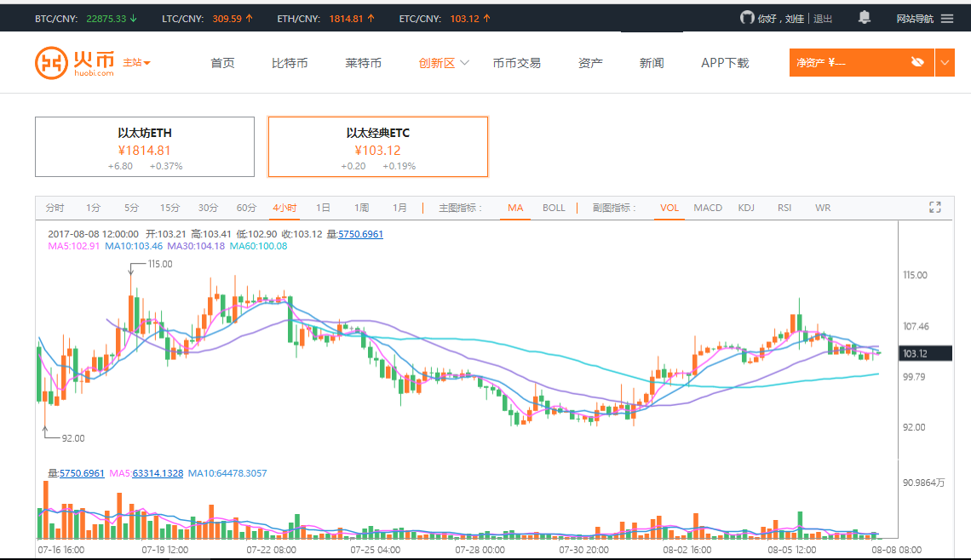Click the user avatar icon
This screenshot has height=560, width=971.
click(x=747, y=18)
